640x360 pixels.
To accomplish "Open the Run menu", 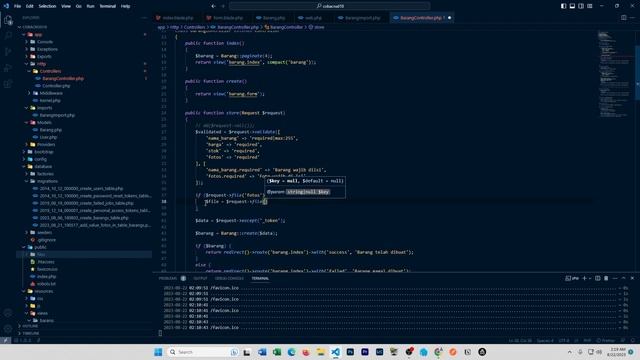I will point(90,6).
